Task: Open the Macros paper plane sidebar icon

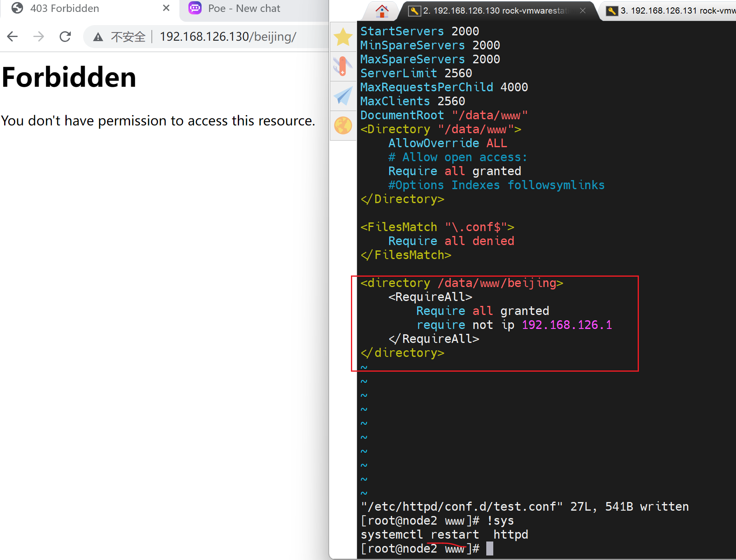Action: [x=343, y=96]
